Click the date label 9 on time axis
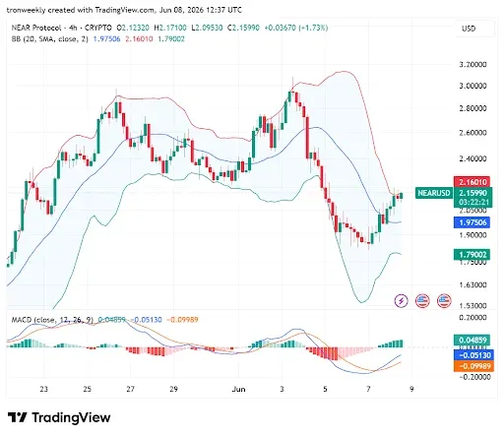 (x=411, y=389)
